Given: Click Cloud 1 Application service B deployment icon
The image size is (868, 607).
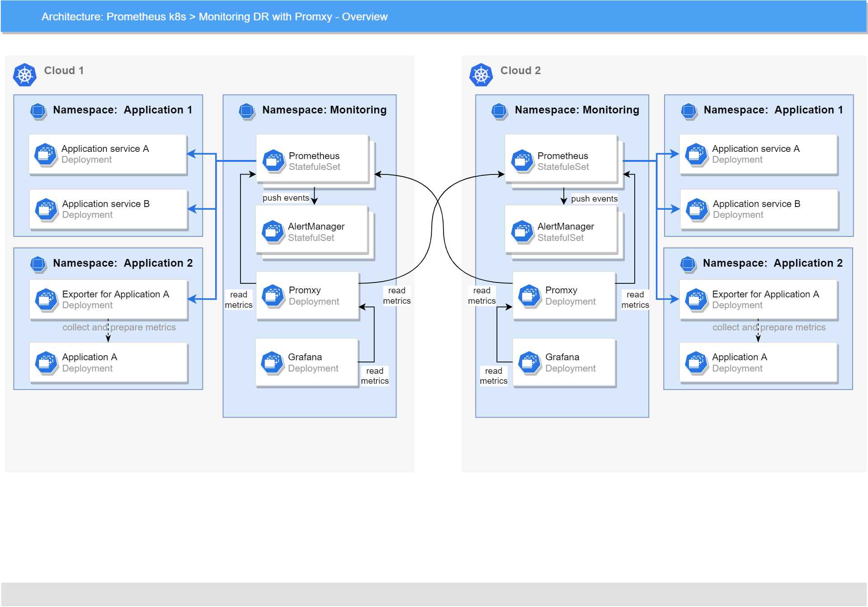Looking at the screenshot, I should (46, 210).
